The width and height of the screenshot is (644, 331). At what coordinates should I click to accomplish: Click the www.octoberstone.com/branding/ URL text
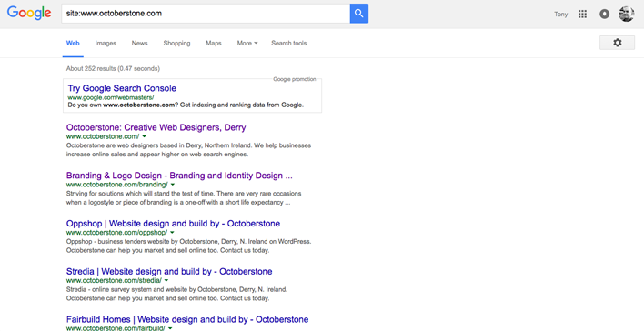[x=117, y=185]
